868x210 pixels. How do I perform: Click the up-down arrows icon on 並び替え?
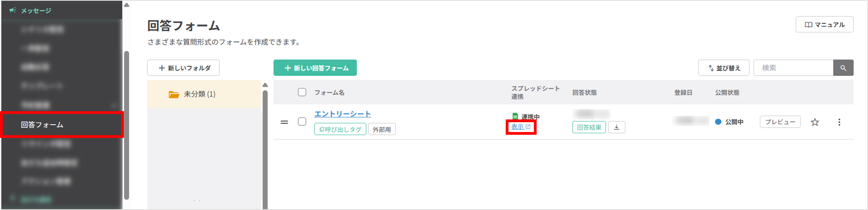pos(711,68)
